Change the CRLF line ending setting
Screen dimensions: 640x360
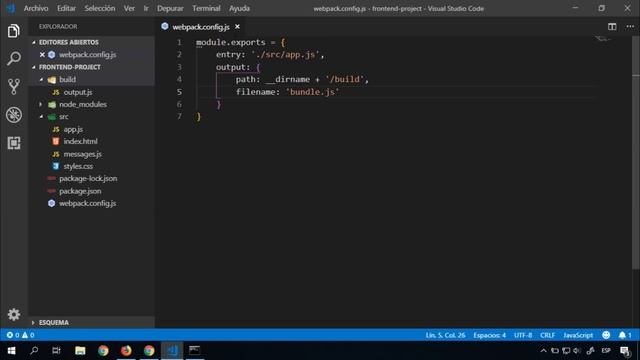(547, 335)
